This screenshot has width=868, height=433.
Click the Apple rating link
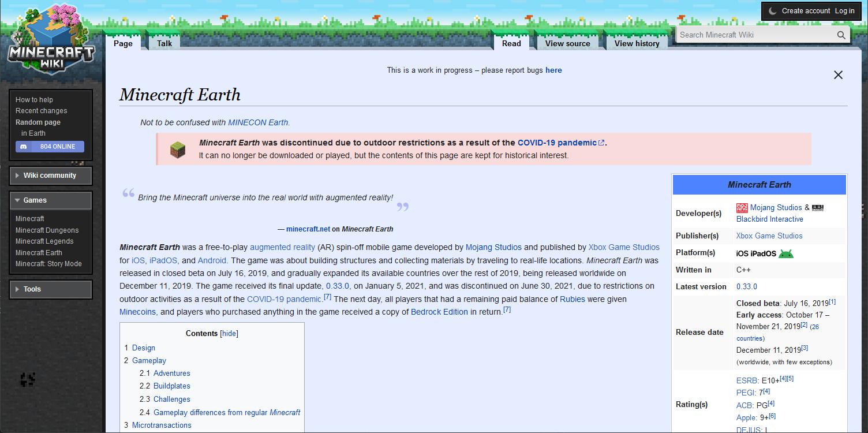point(746,418)
